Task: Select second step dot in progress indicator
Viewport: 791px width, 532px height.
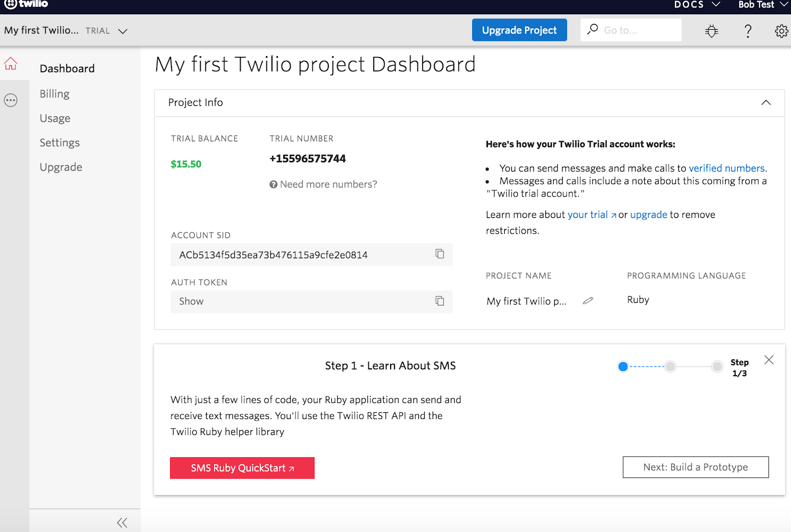Action: (670, 366)
